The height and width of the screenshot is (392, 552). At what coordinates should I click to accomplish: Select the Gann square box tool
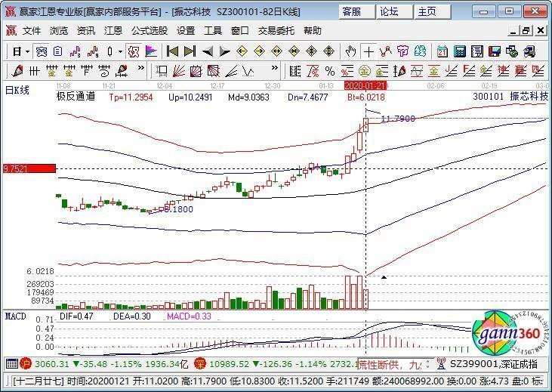162,71
